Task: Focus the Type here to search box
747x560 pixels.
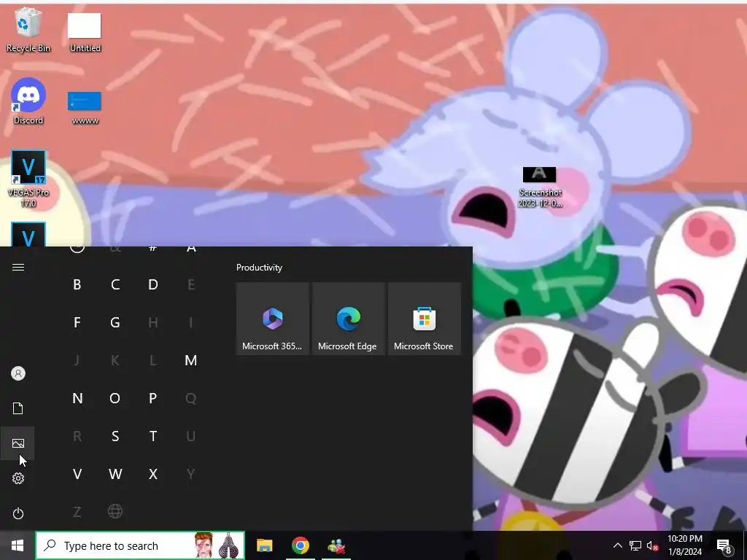Action: [140, 545]
